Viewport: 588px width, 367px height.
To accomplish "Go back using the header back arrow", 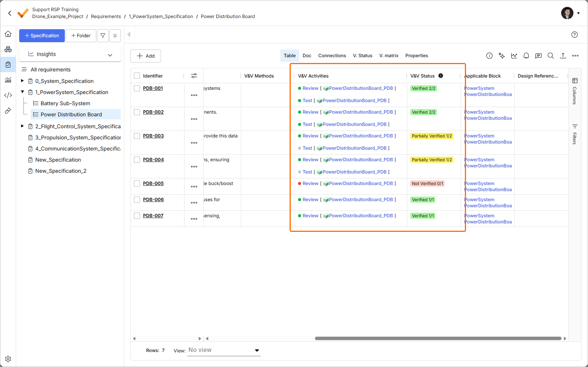I will pyautogui.click(x=10, y=13).
